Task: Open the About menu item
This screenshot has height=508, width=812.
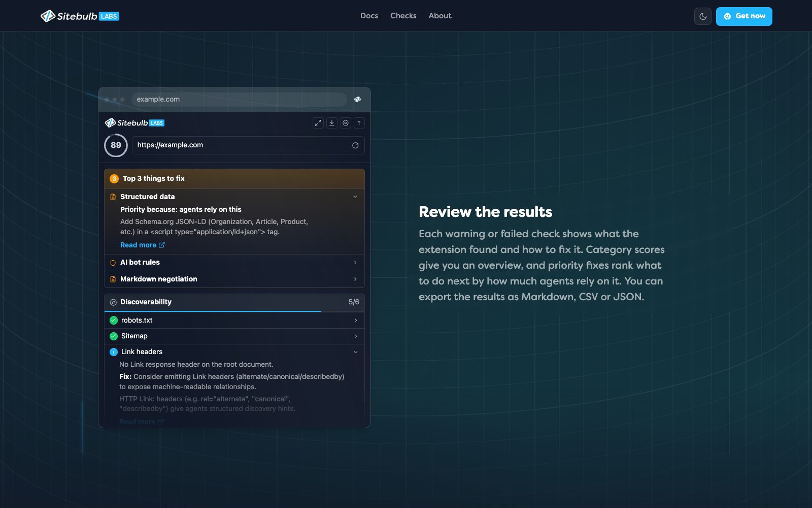Action: 440,16
